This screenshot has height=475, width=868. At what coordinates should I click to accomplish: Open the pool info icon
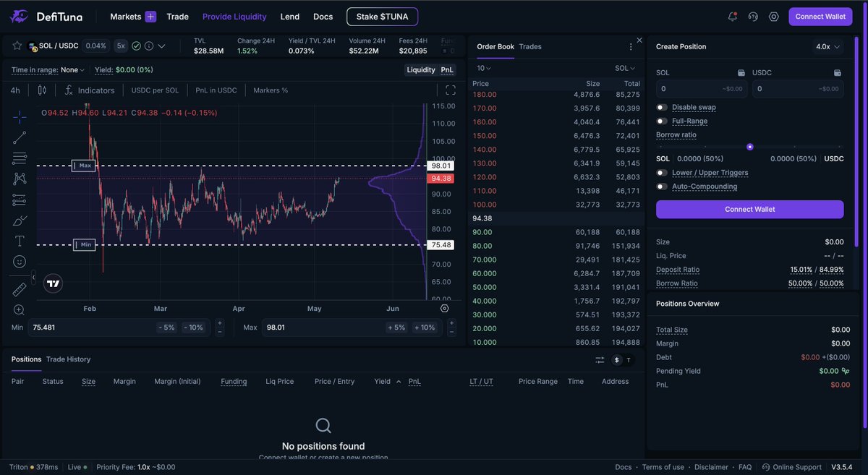pyautogui.click(x=148, y=46)
